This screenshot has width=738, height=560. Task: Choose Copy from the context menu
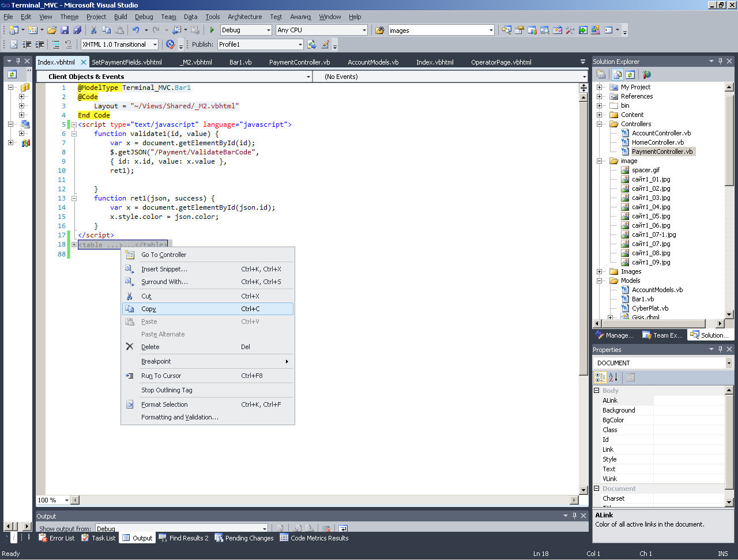[x=149, y=309]
